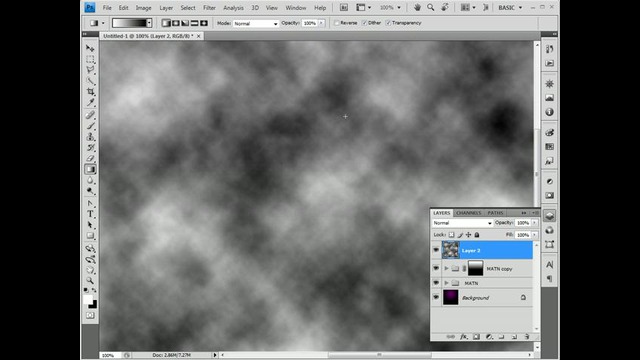Image resolution: width=640 pixels, height=360 pixels.
Task: Select the Eraser tool
Action: click(x=90, y=158)
